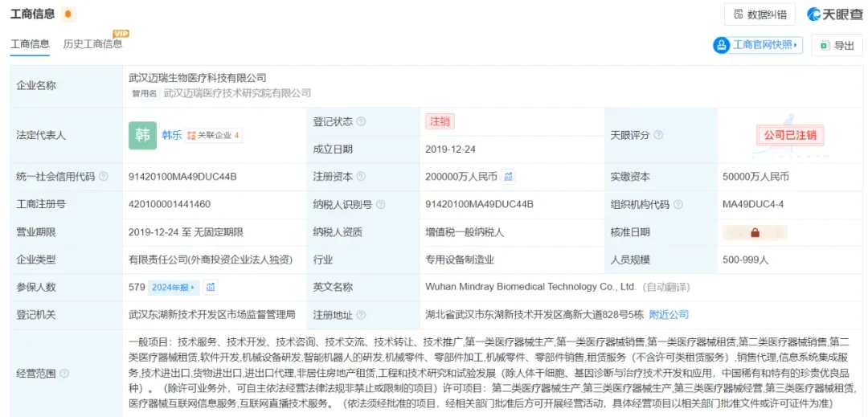868x417 pixels.
Task: Open the chart icon next to 参保人数
Action: (x=210, y=288)
